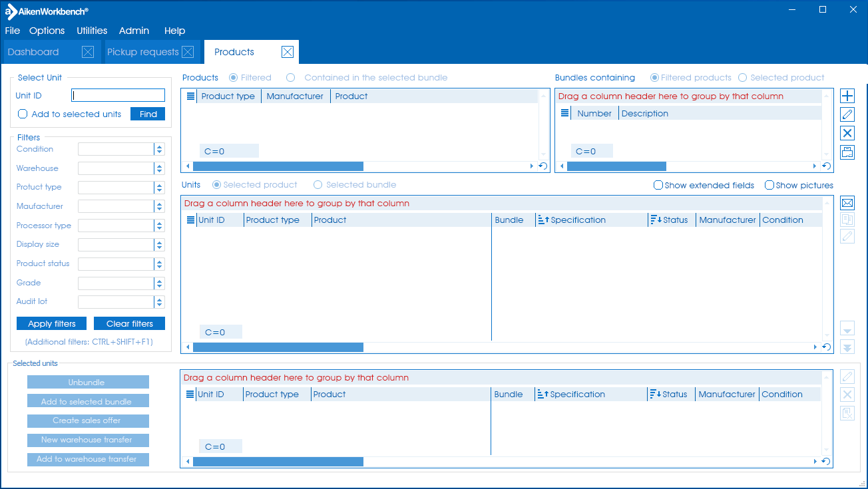The image size is (868, 489).
Task: Expand the Condition filter dropdown
Action: (x=159, y=150)
